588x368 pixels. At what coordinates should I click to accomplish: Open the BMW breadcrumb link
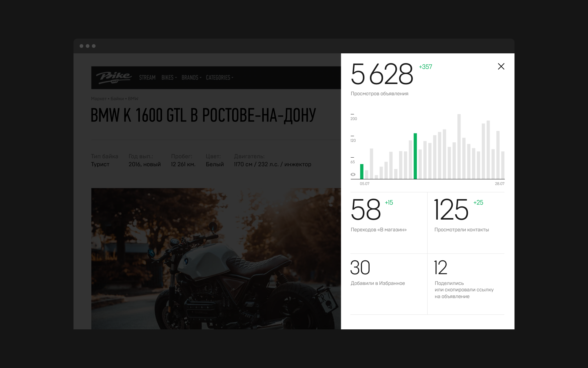point(133,99)
